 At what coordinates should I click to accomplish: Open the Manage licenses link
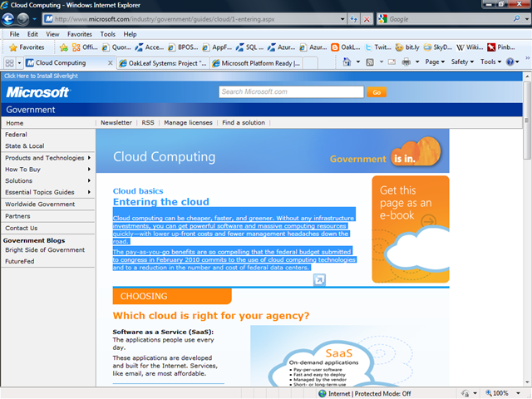pos(188,122)
